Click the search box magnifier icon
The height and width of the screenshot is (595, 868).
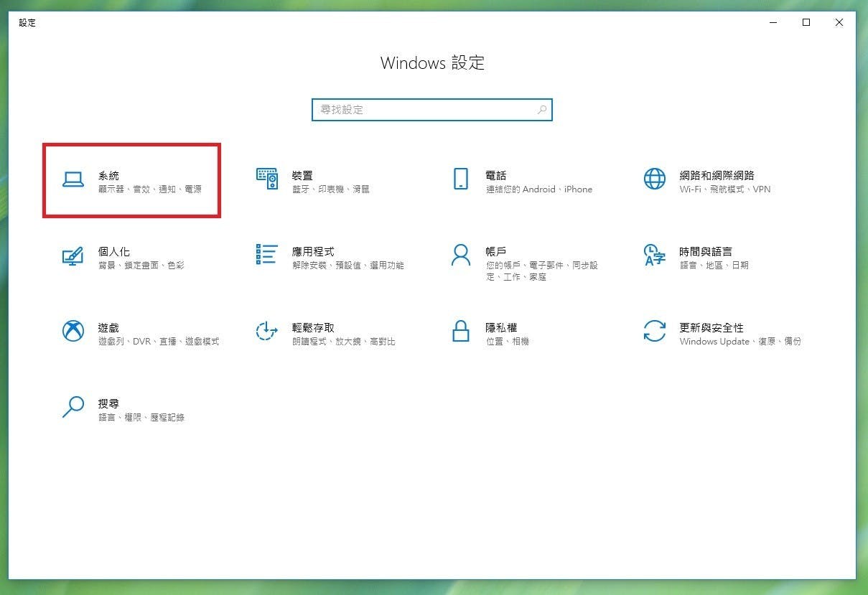(542, 110)
